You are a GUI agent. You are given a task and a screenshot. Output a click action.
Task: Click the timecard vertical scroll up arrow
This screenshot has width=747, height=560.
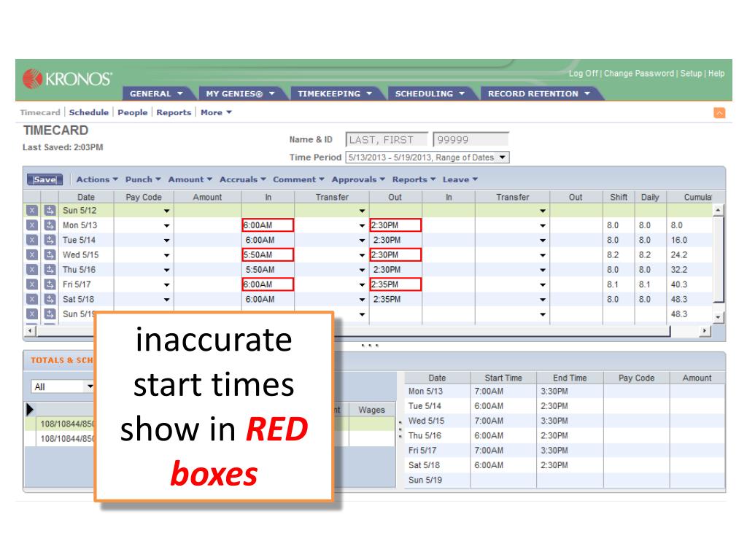(x=719, y=210)
